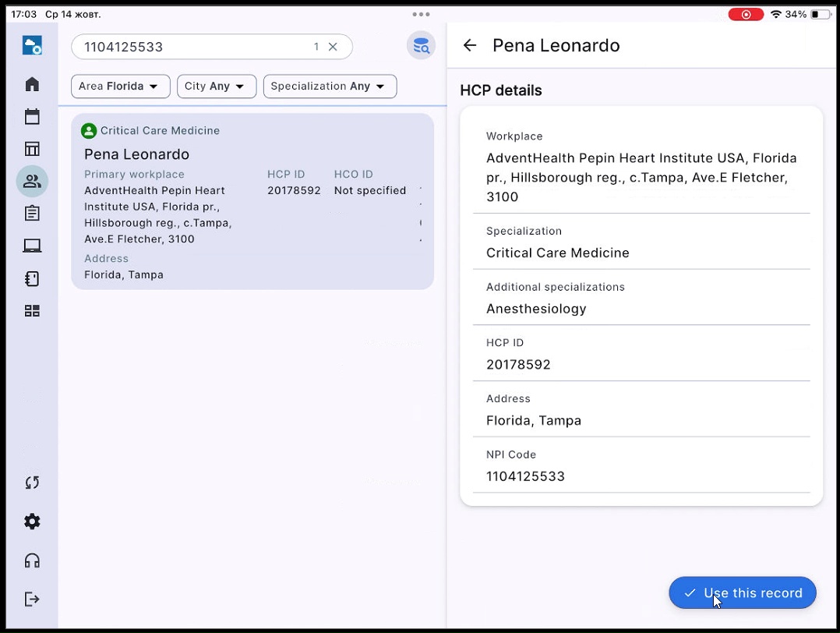Select the contacts people icon in sidebar
Viewport: 840px width, 633px height.
click(32, 181)
